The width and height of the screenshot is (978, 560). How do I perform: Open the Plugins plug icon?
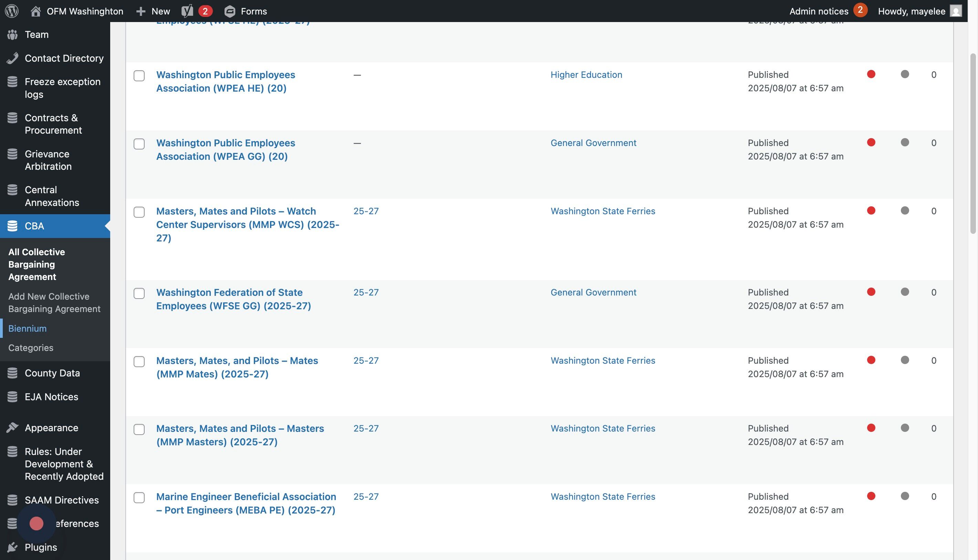coord(12,547)
